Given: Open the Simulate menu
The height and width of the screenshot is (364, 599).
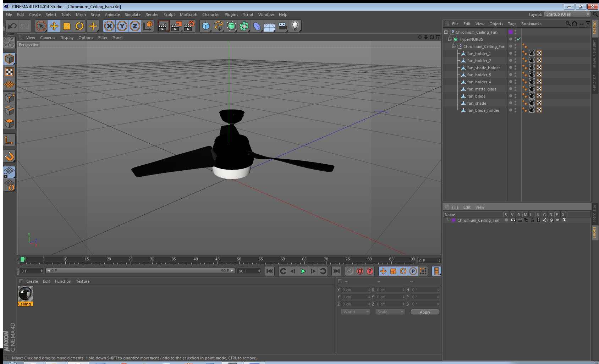Looking at the screenshot, I should (x=133, y=15).
